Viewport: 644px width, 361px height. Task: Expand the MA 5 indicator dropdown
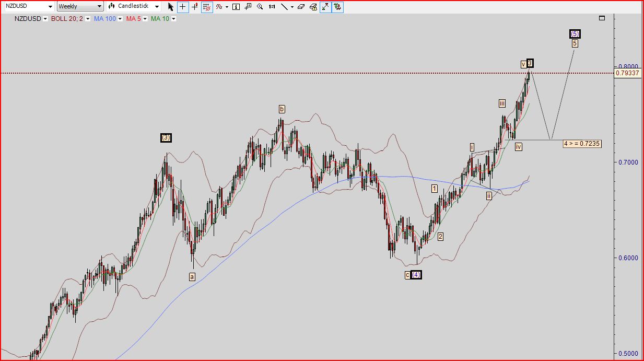pyautogui.click(x=146, y=19)
